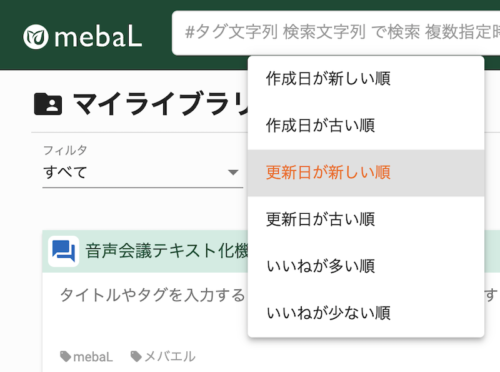The width and height of the screenshot is (500, 372).
Task: Click the My Library folder icon
Action: pos(48,104)
